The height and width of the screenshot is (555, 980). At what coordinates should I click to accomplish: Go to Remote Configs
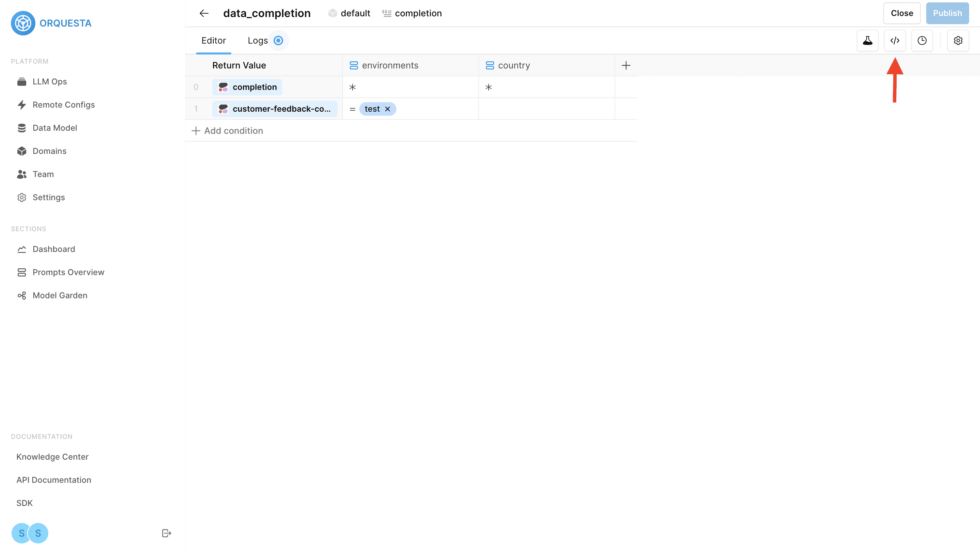pyautogui.click(x=64, y=105)
